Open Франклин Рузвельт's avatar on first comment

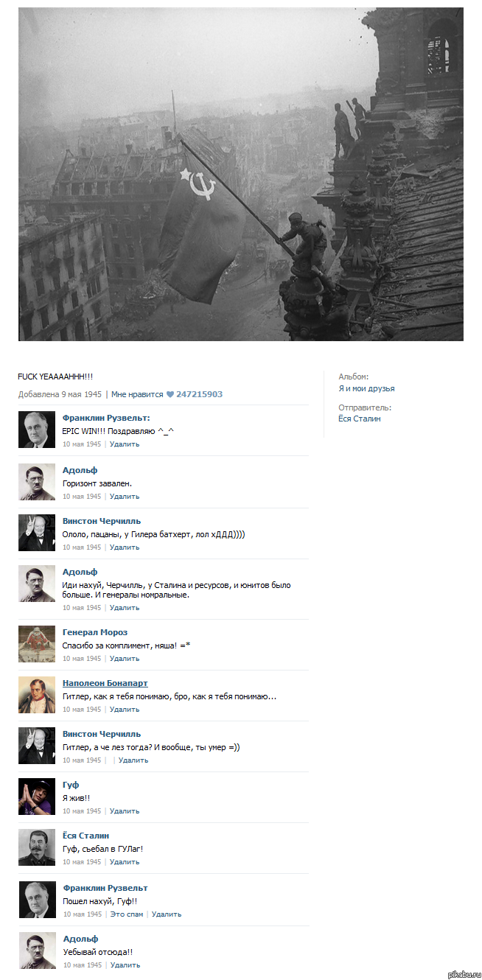point(37,430)
